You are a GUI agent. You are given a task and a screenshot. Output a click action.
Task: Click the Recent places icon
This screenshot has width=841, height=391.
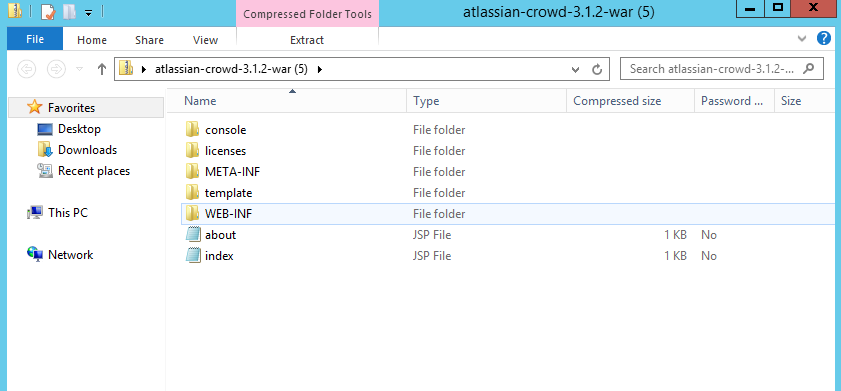[x=45, y=171]
